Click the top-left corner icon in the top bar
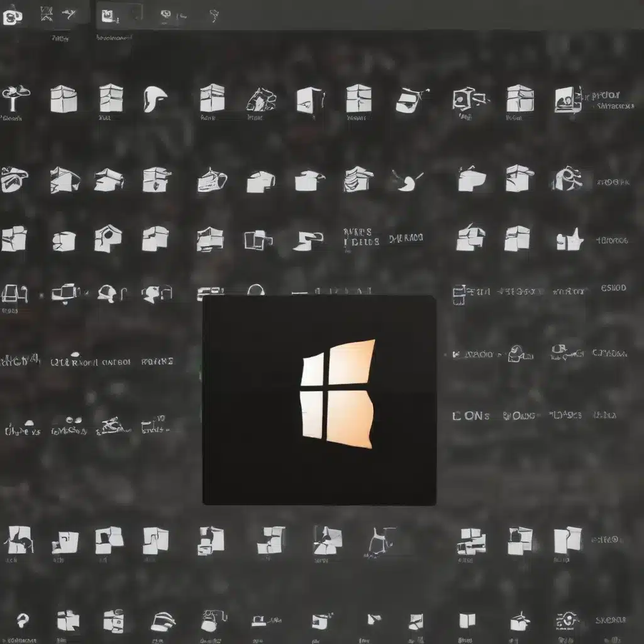 (13, 16)
